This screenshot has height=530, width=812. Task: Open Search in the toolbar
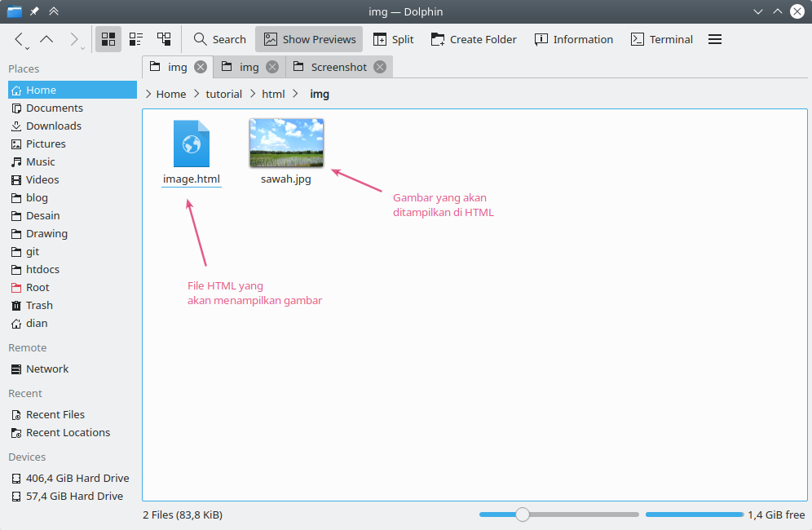click(218, 38)
